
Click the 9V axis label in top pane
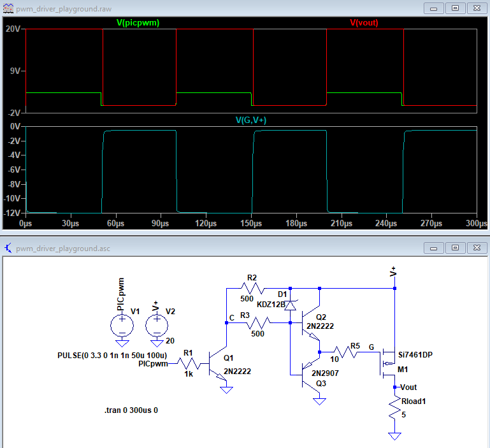(x=15, y=71)
